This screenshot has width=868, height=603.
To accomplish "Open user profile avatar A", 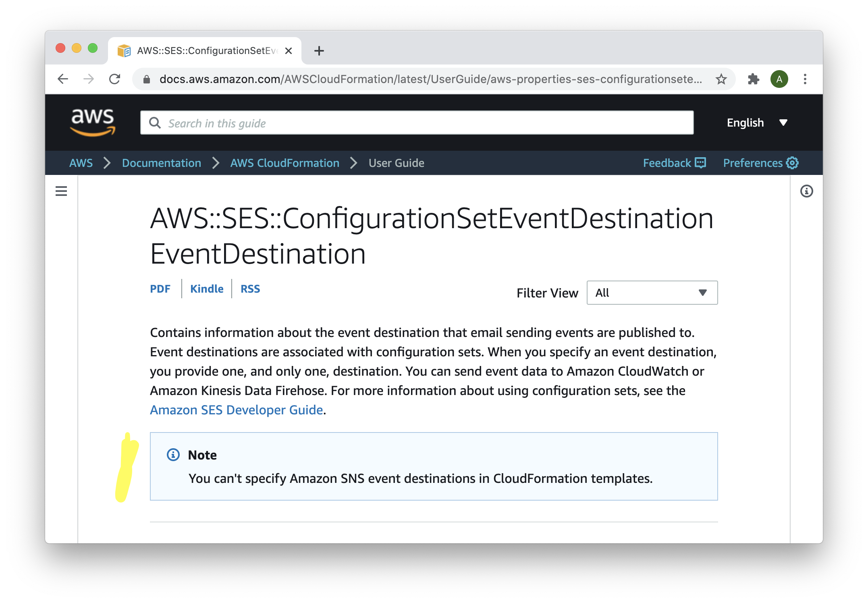I will pyautogui.click(x=779, y=79).
